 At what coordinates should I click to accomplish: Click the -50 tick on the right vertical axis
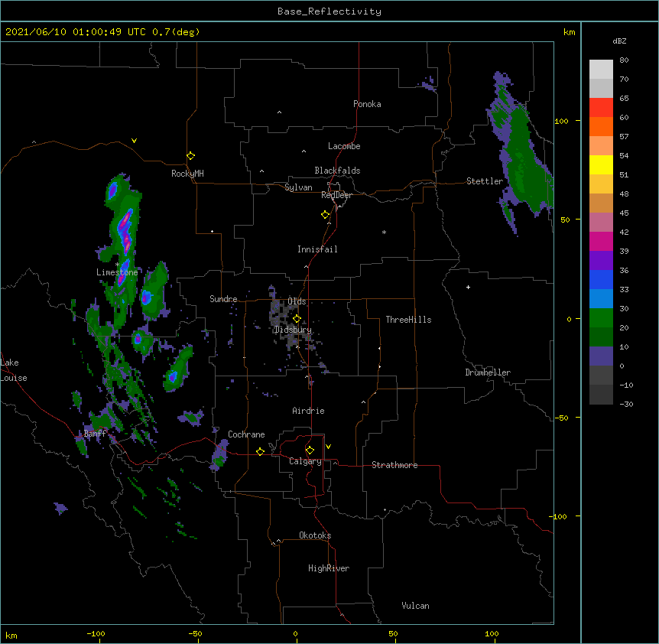pos(561,418)
